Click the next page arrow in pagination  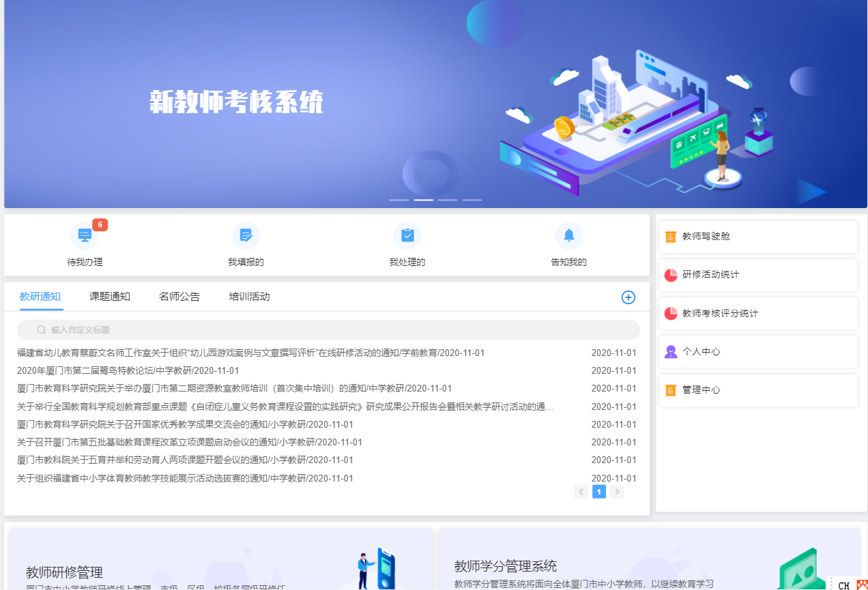[617, 491]
